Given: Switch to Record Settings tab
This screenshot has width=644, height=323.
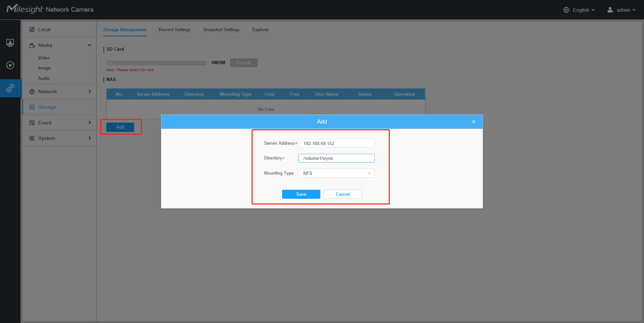Looking at the screenshot, I should [175, 30].
